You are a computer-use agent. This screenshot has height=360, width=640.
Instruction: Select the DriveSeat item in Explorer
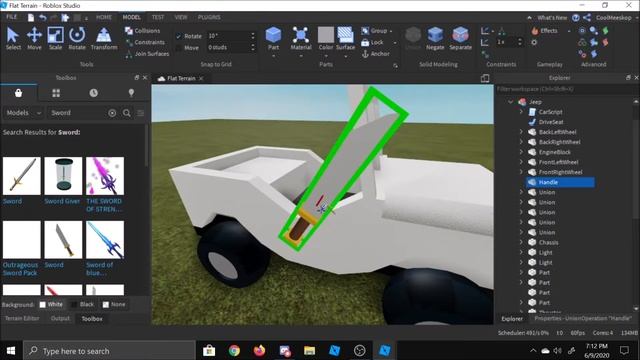tap(551, 122)
